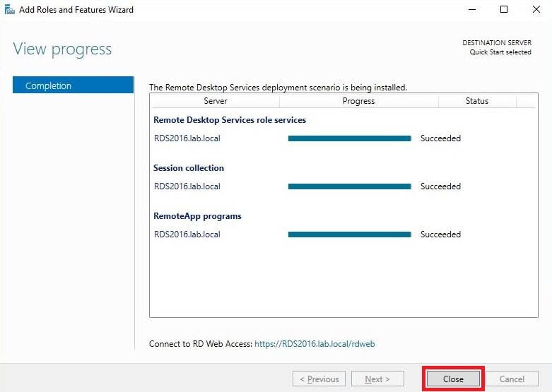Click the RemoteApp programs progress bar
Image resolution: width=552 pixels, height=392 pixels.
click(350, 234)
